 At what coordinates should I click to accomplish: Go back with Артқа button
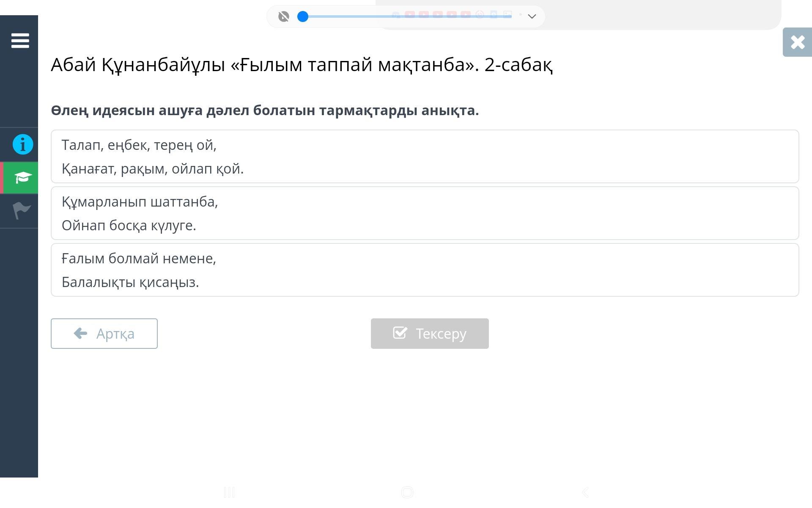[104, 334]
